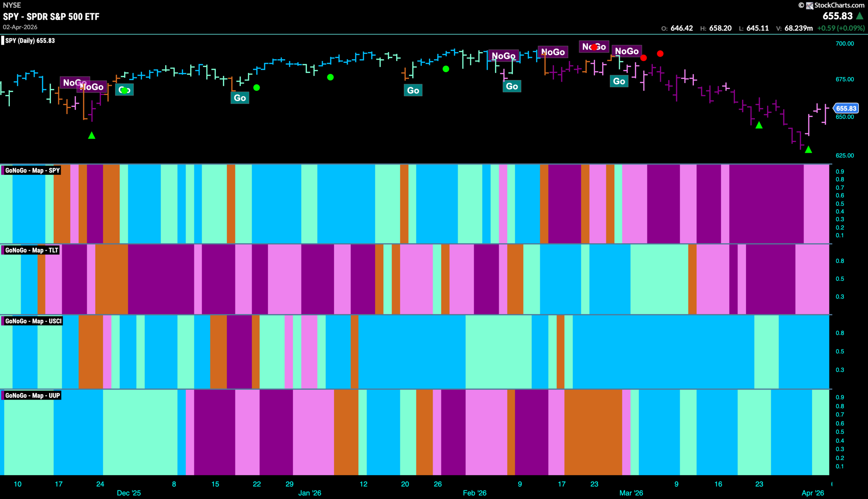Viewport: 868px width, 499px height.
Task: Click the large 655.83 price in header
Action: (x=837, y=16)
